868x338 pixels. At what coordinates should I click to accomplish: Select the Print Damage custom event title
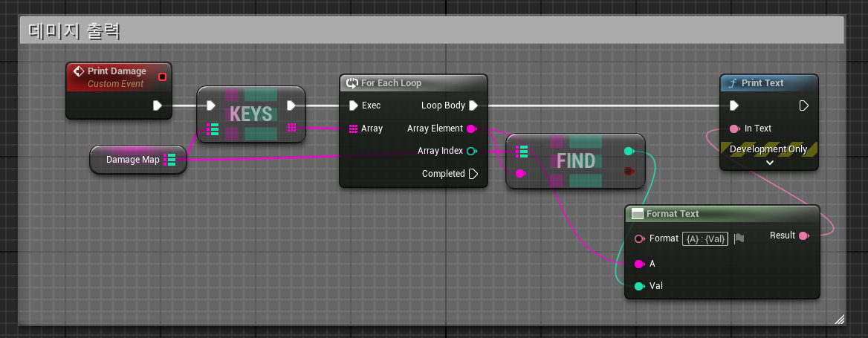coord(117,71)
